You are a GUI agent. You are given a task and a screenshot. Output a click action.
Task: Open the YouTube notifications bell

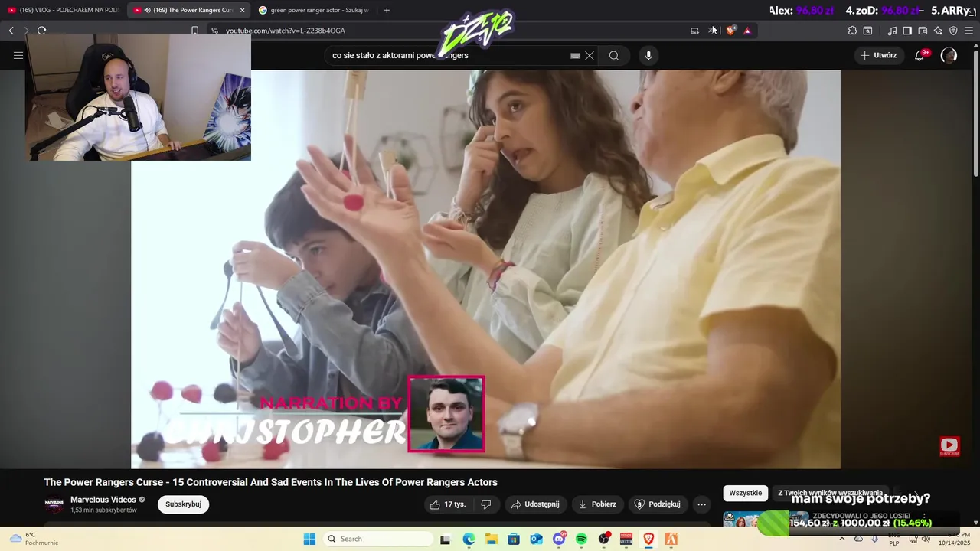point(920,55)
